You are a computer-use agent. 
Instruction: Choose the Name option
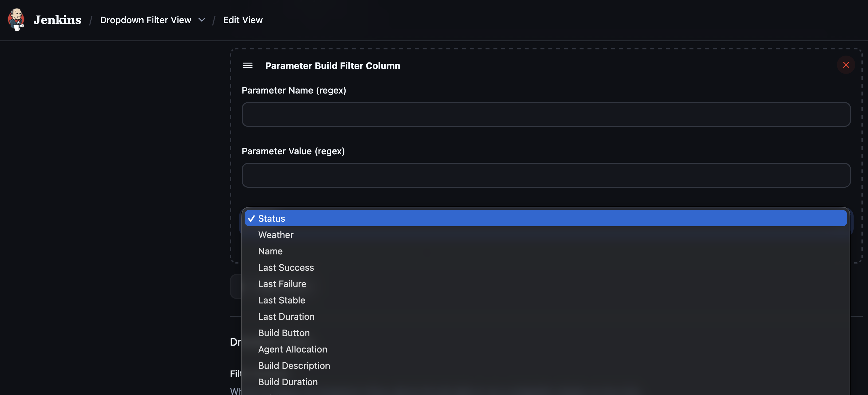click(x=270, y=251)
